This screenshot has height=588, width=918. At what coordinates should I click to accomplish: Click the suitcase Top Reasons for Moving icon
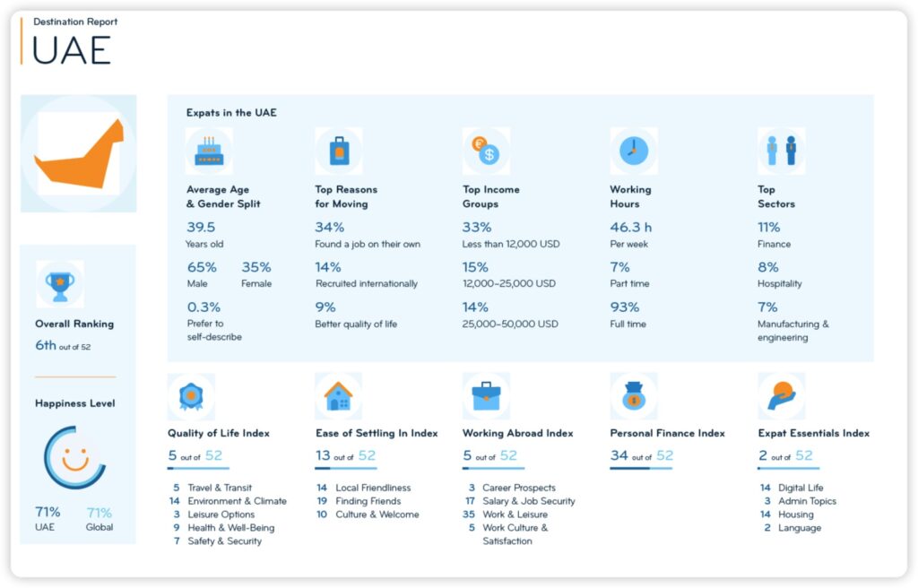click(339, 151)
